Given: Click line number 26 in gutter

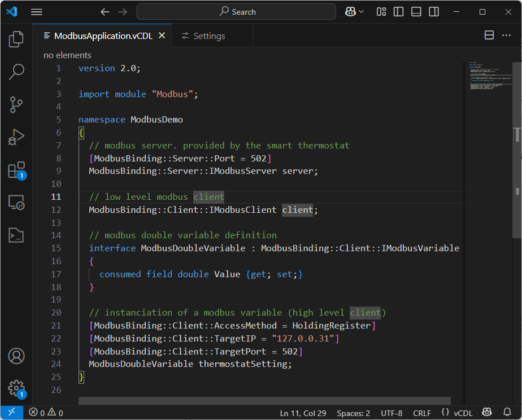Looking at the screenshot, I should 56,390.
